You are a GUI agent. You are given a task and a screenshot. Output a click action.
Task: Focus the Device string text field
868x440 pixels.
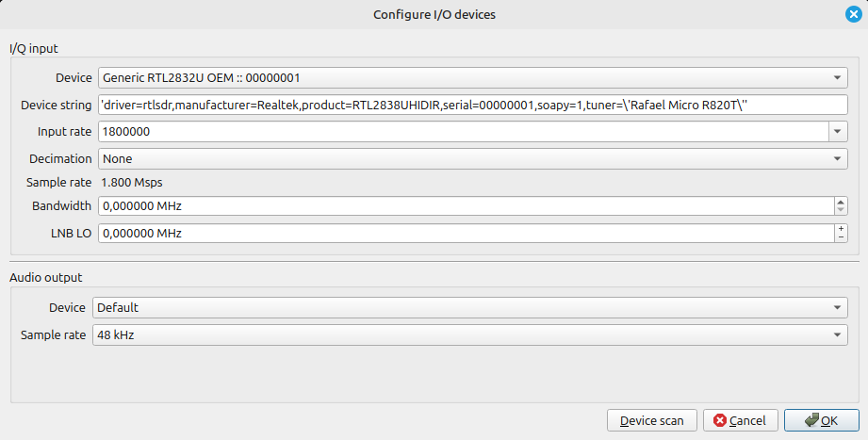point(473,106)
